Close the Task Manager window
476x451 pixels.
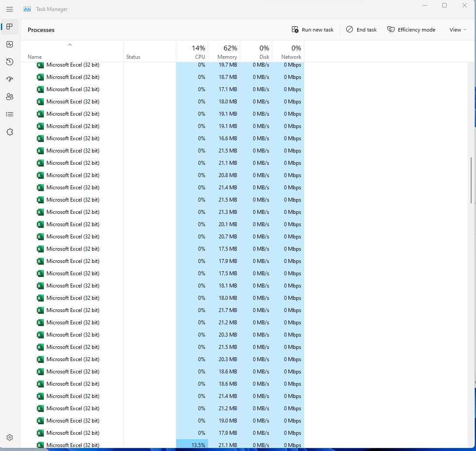(465, 5)
